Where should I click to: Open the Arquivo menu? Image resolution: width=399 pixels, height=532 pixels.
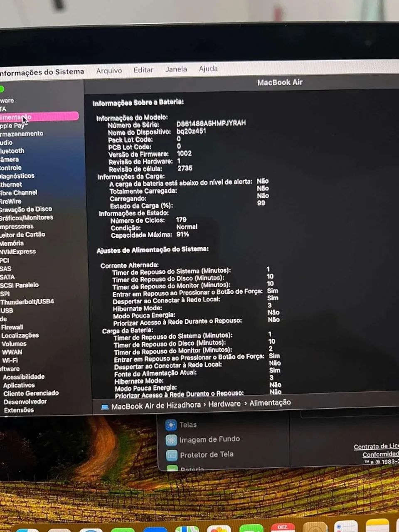(109, 71)
